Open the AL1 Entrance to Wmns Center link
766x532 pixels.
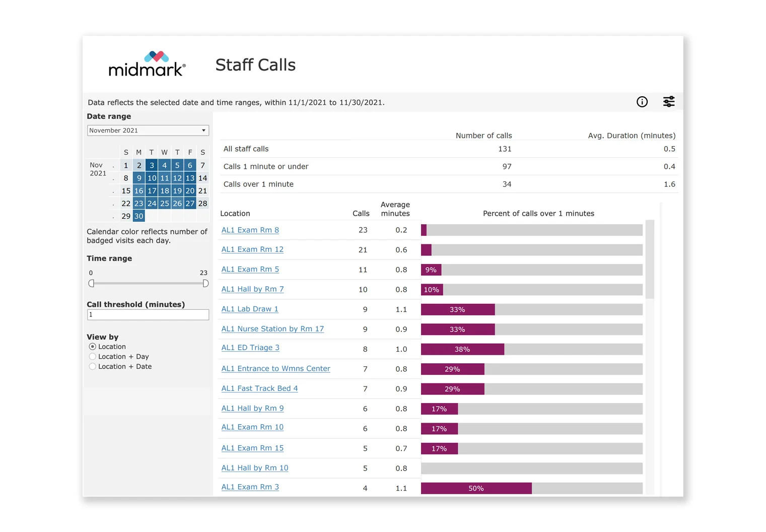point(275,368)
